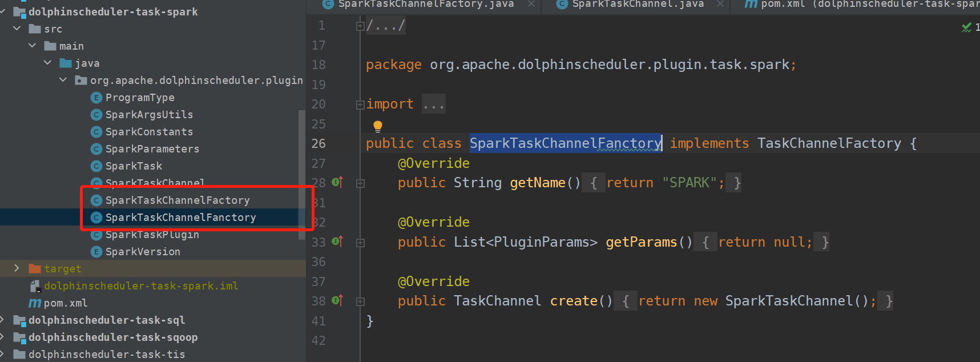The width and height of the screenshot is (980, 362).
Task: Switch to SparkTaskChannelFactory.java tab
Action: coord(425,5)
